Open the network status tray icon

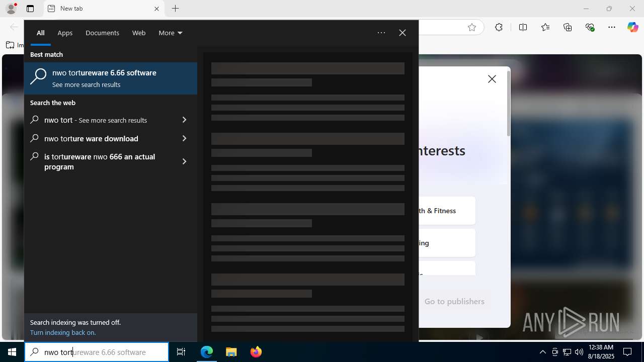[567, 352]
